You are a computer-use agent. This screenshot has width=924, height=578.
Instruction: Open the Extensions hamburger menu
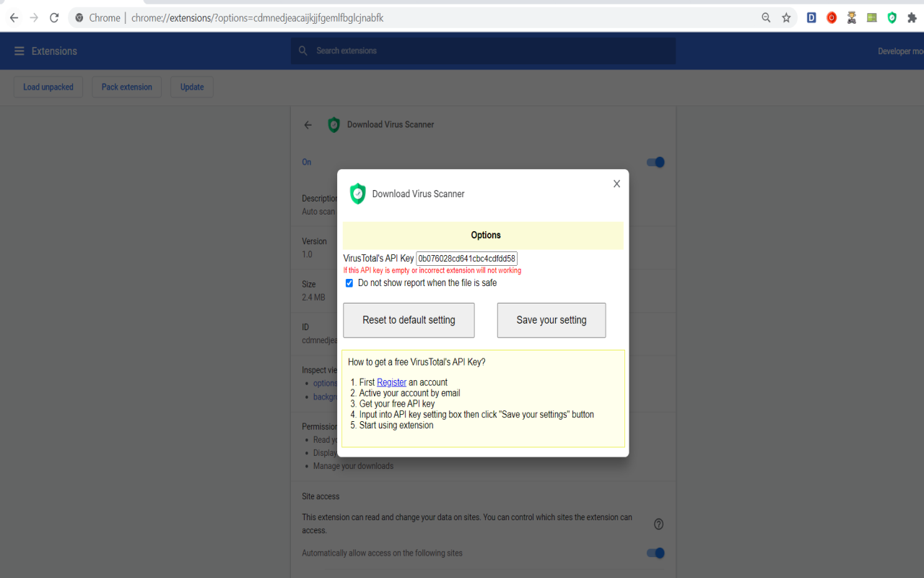click(x=19, y=51)
